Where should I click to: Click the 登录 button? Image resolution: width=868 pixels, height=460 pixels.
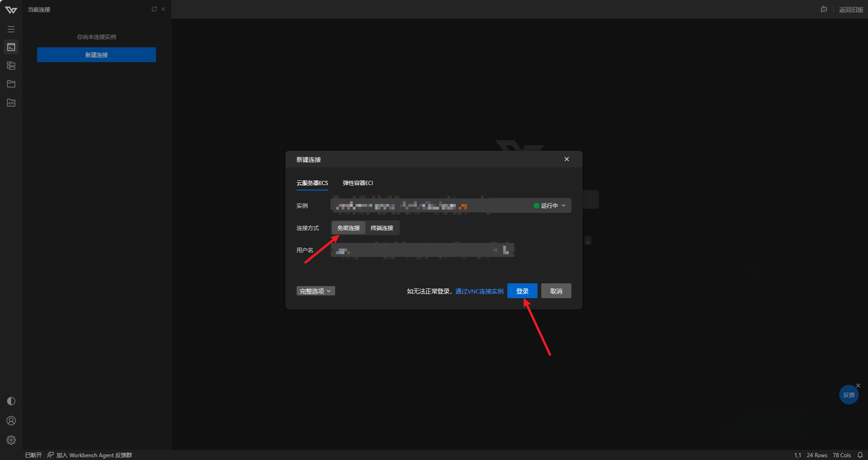(x=522, y=291)
